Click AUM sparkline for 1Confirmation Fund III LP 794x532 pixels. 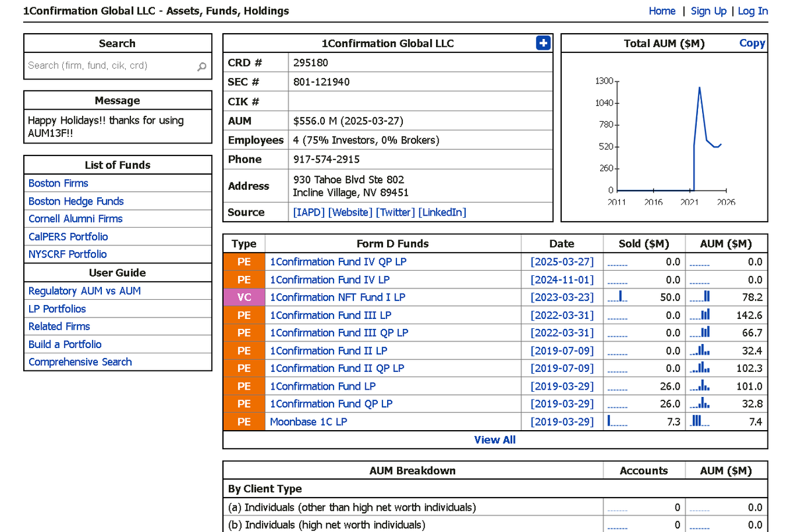pos(699,315)
